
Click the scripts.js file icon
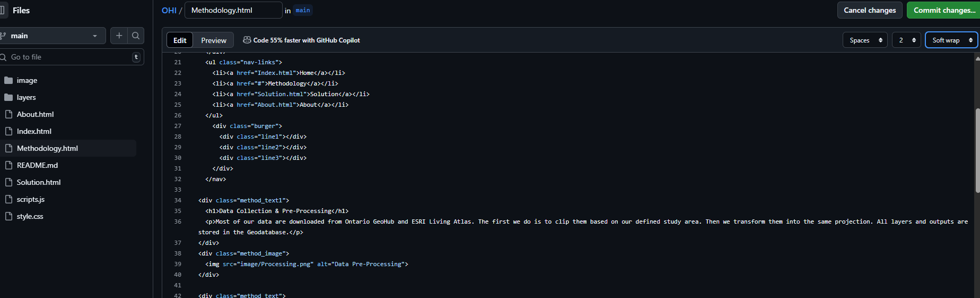tap(8, 199)
